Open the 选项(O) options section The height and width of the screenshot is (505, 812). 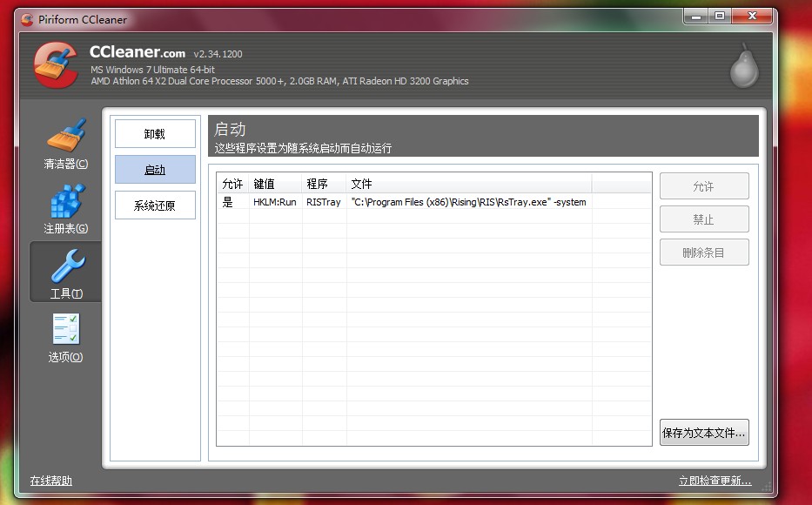coord(66,338)
